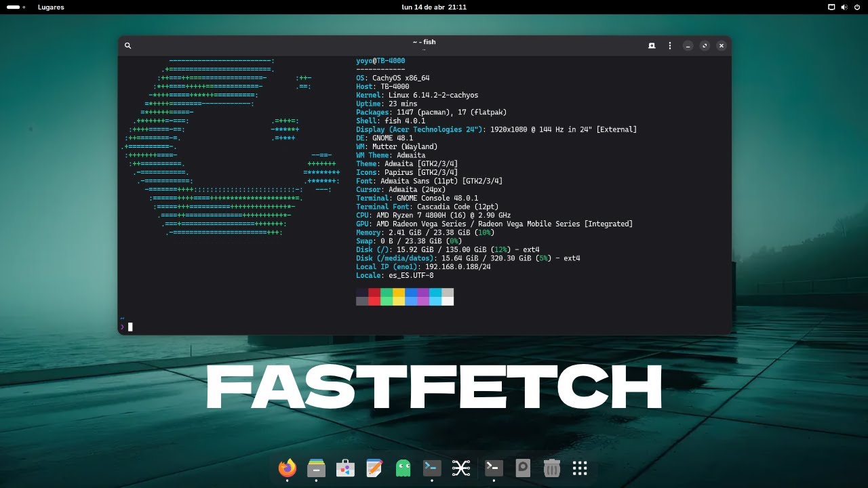
Task: Show all applications grid
Action: pyautogui.click(x=580, y=468)
